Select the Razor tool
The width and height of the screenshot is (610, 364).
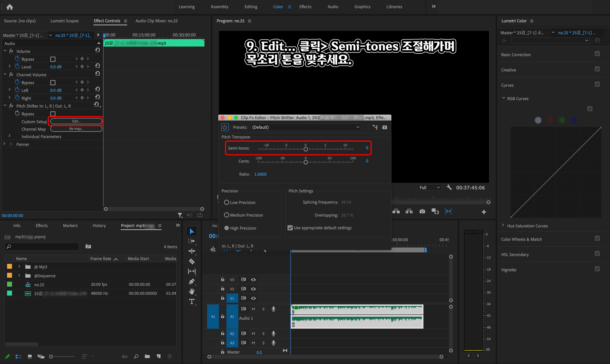click(x=192, y=261)
